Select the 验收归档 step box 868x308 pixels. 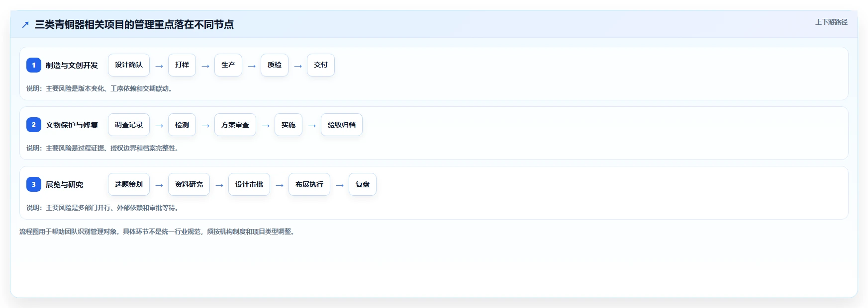coord(342,125)
